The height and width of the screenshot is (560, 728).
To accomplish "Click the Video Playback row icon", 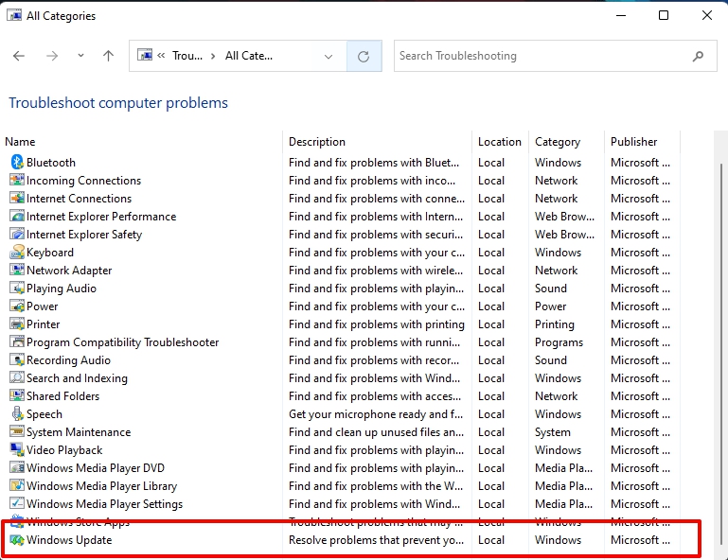I will 17,449.
